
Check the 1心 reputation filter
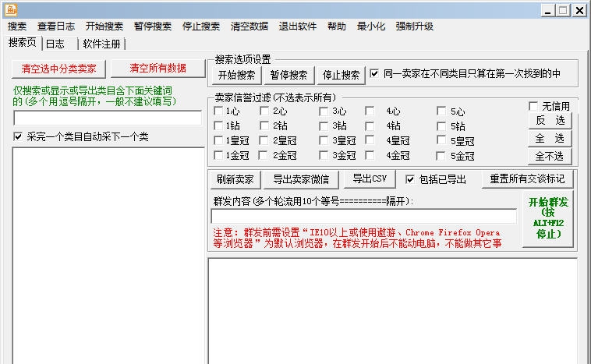[x=218, y=111]
